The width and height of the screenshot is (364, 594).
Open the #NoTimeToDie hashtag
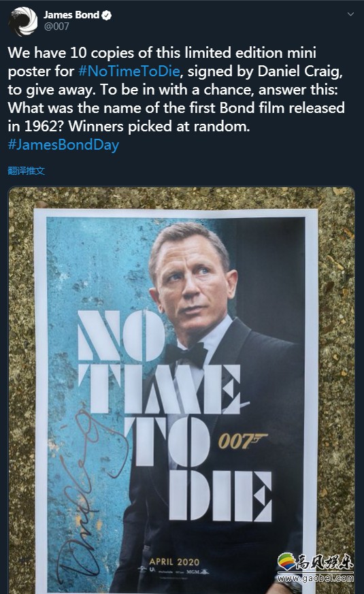pos(129,71)
